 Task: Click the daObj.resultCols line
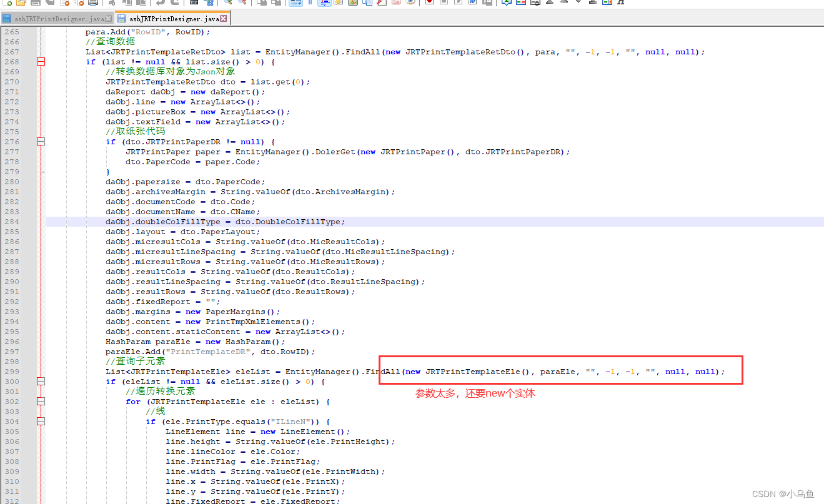231,272
